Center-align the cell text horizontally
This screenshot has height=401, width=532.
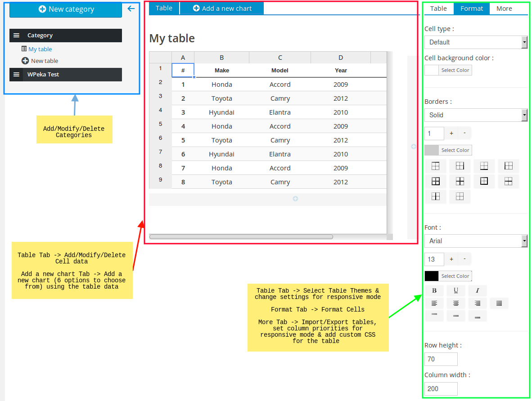click(456, 303)
